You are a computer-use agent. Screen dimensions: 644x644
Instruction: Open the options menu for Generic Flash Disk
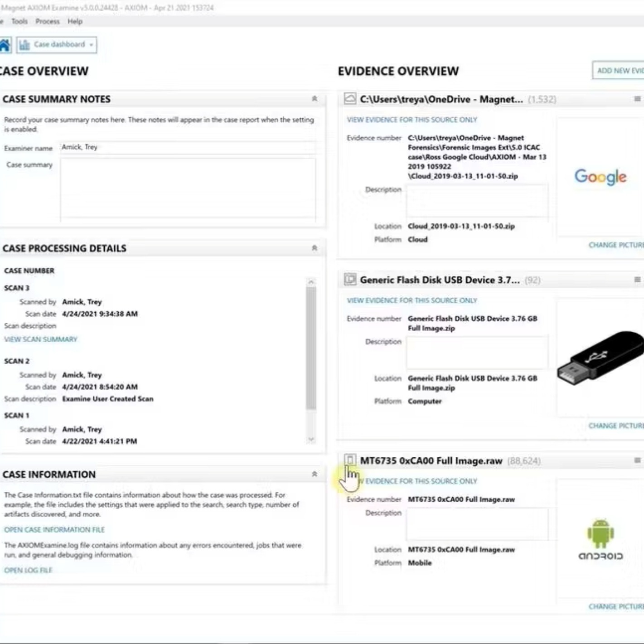coord(637,280)
